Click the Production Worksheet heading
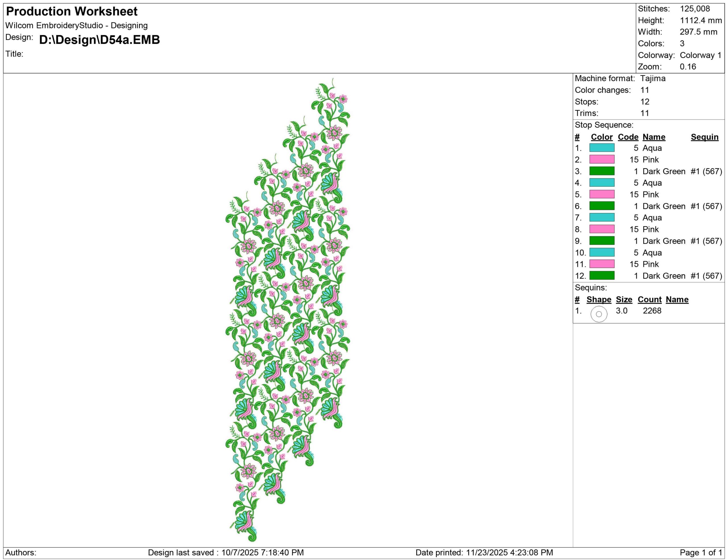The image size is (728, 560). pyautogui.click(x=72, y=11)
